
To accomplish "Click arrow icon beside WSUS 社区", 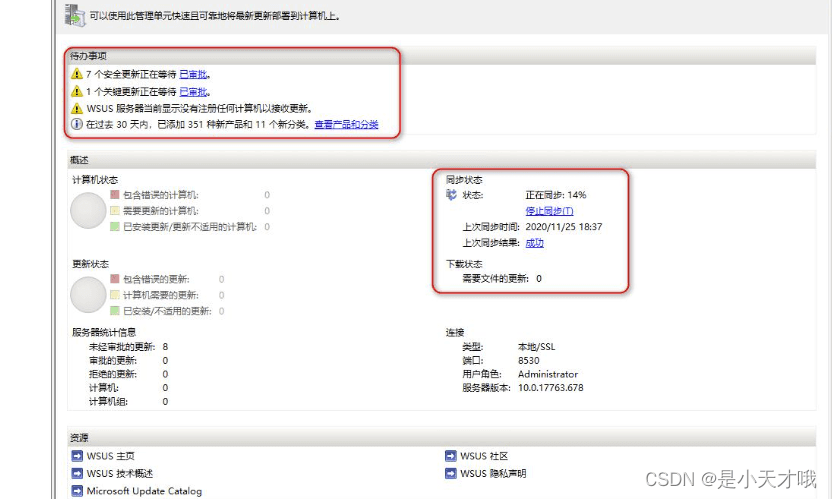I will click(x=451, y=456).
